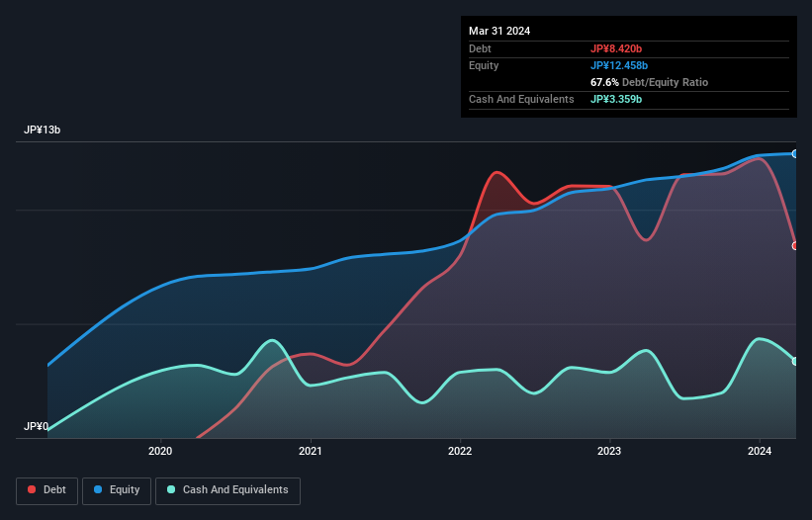Click Cash And Equivalents label in tooltip
This screenshot has height=520, width=812.
click(x=521, y=99)
